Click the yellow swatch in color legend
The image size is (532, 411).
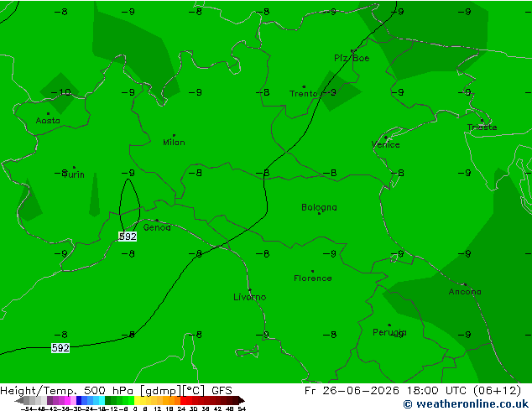click(138, 400)
